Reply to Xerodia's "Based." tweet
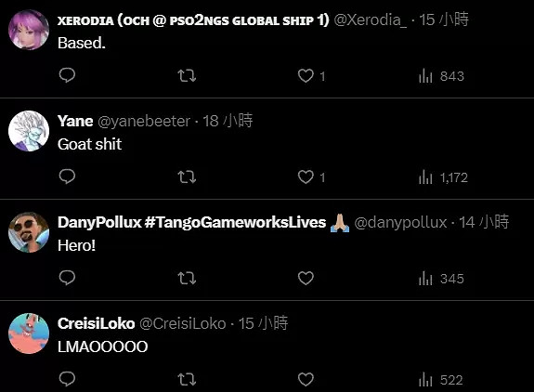This screenshot has height=392, width=534. (67, 75)
